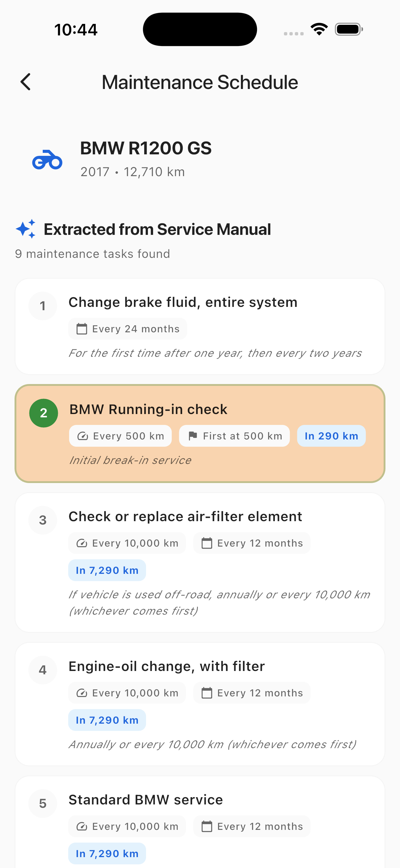Tap the 'Every 500 km' interval chip
The image size is (400, 868).
(120, 436)
